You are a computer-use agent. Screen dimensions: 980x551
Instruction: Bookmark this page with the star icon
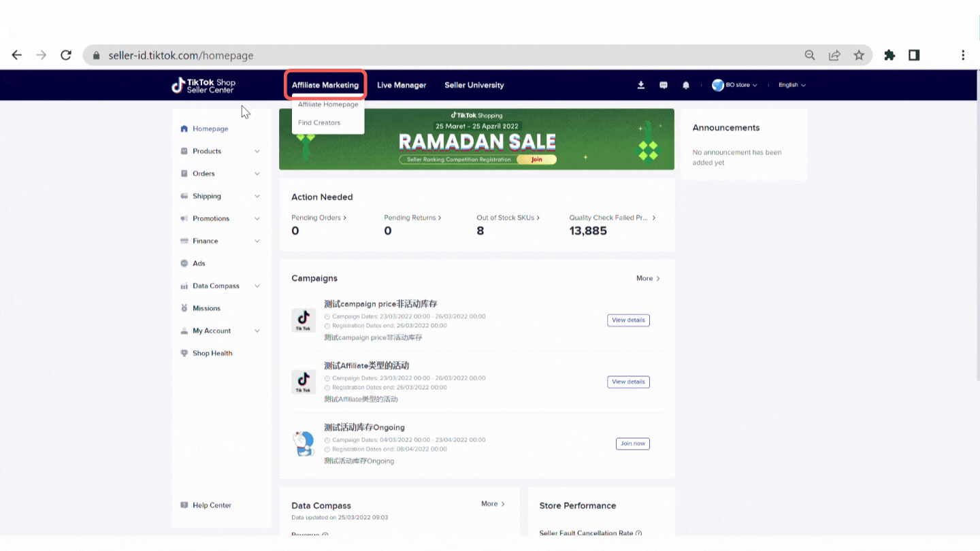[x=859, y=55]
